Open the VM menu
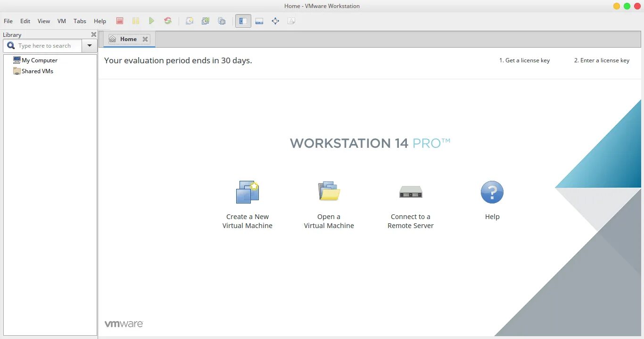This screenshot has width=644, height=339. click(x=62, y=21)
